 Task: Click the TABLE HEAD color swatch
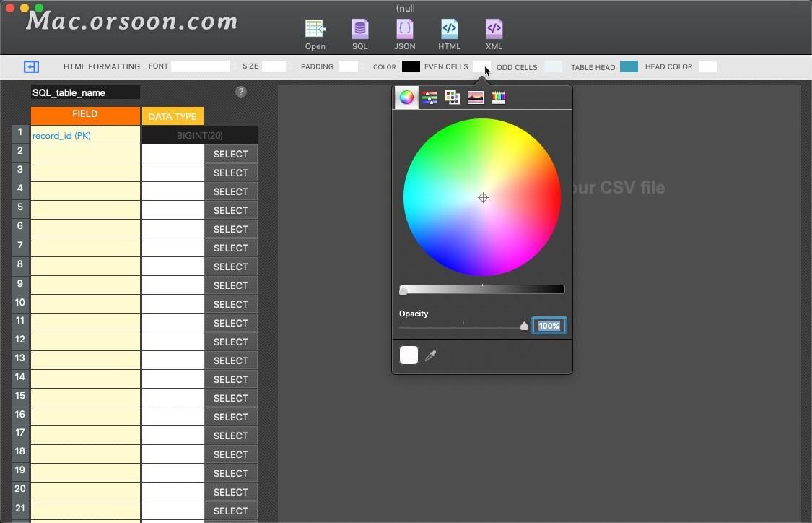[x=629, y=66]
